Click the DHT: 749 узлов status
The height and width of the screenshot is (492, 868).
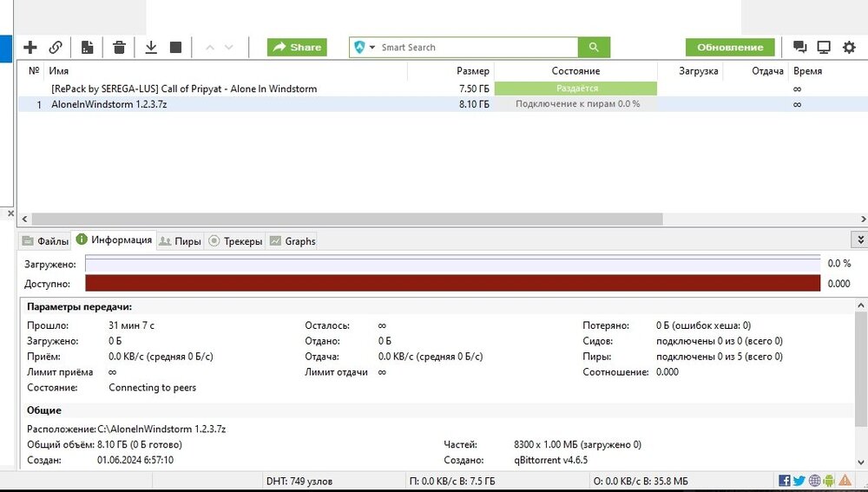[299, 481]
